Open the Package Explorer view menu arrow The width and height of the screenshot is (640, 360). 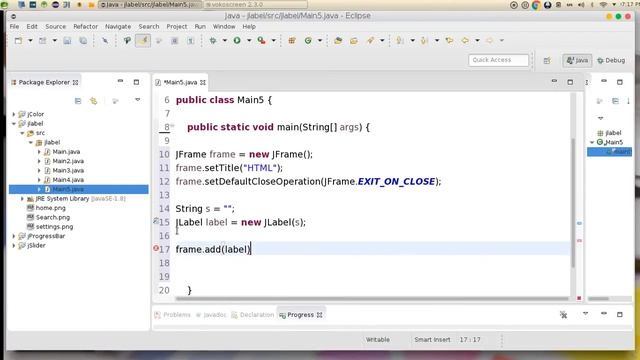(x=138, y=100)
